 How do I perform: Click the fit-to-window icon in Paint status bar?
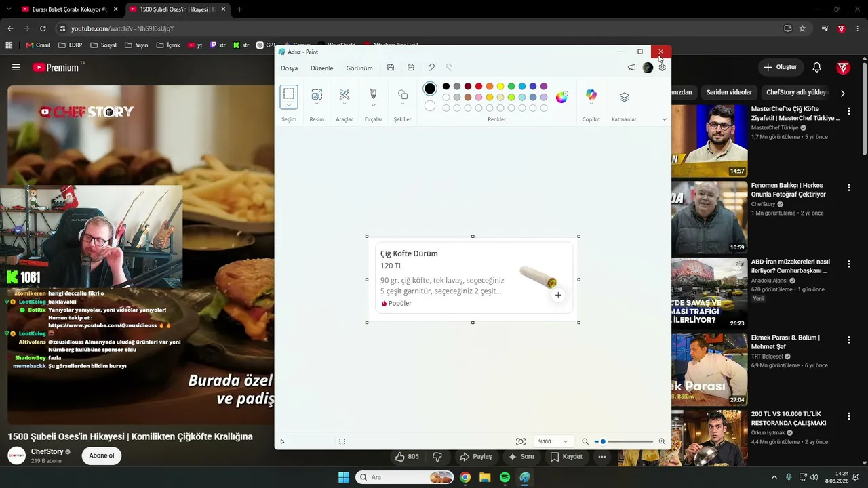pyautogui.click(x=521, y=441)
